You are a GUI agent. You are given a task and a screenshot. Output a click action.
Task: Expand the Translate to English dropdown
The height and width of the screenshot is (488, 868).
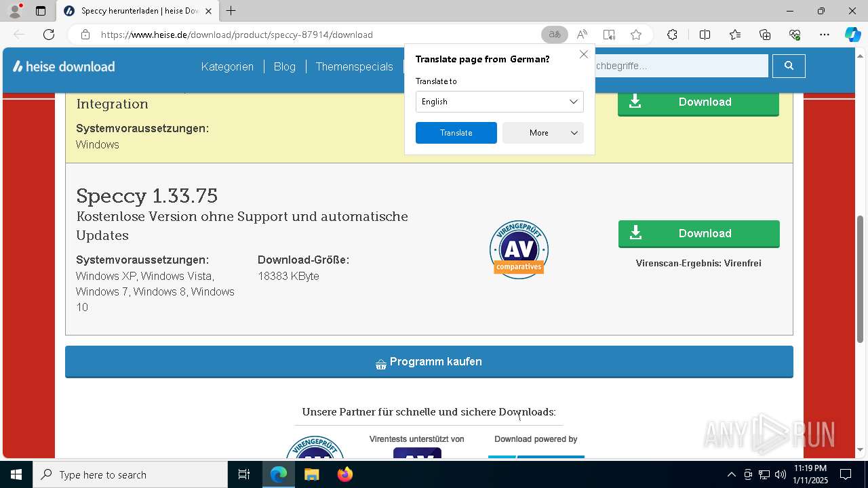pyautogui.click(x=499, y=102)
